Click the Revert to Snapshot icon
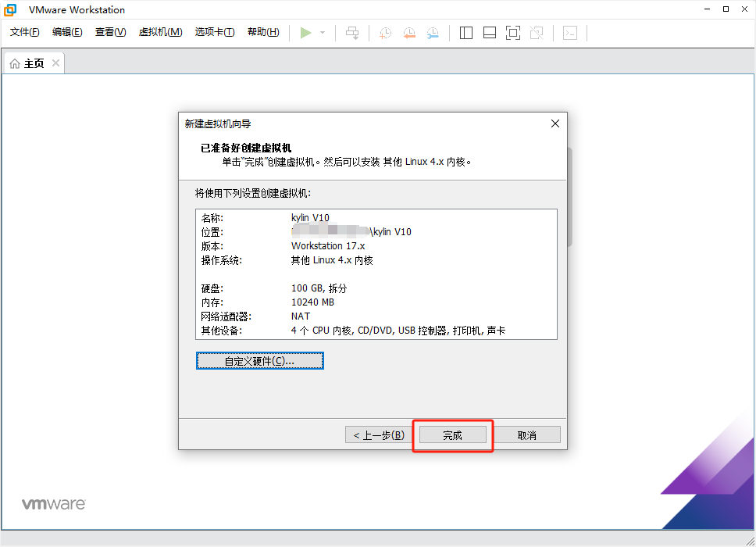The image size is (756, 547). pos(409,33)
